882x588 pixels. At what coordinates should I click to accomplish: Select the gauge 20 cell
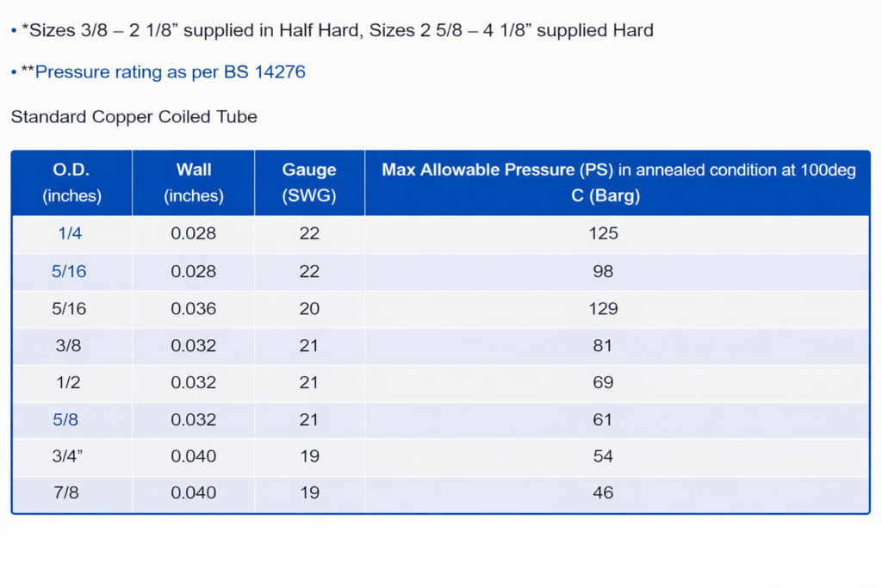coord(309,309)
